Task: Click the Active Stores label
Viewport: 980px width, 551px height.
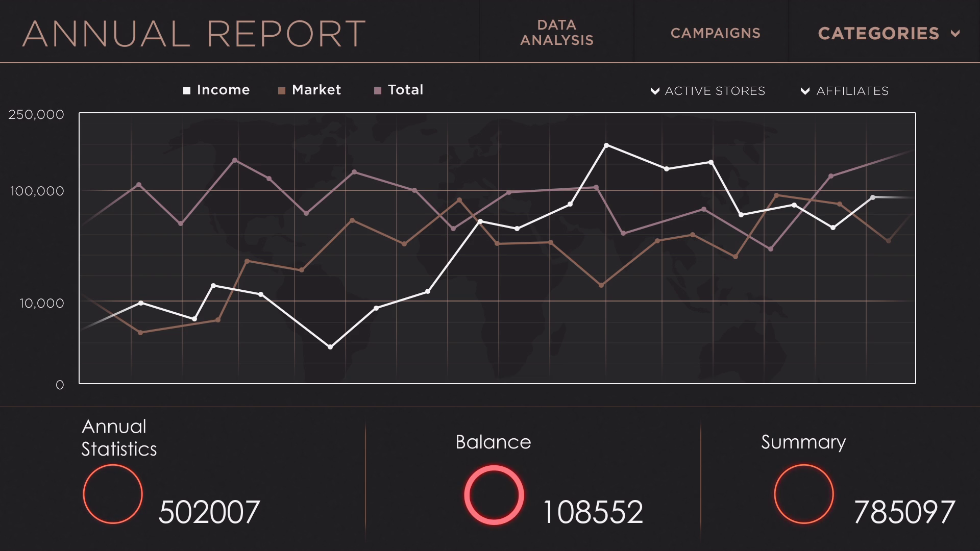Action: pos(715,91)
